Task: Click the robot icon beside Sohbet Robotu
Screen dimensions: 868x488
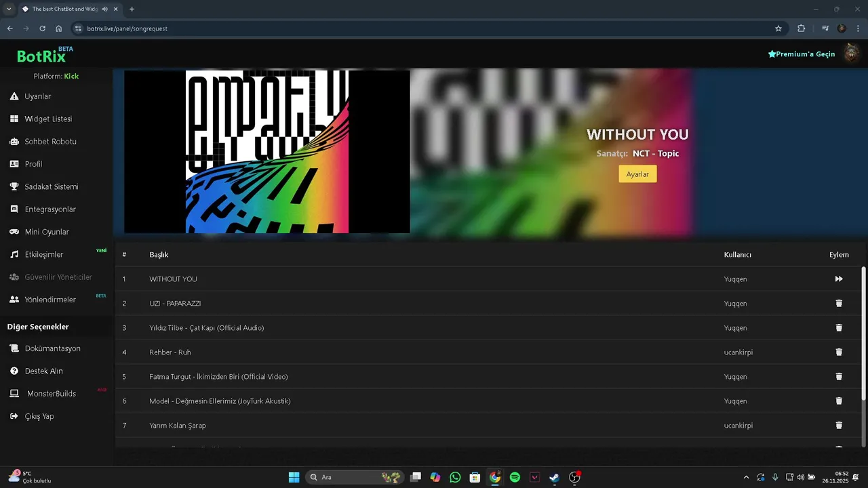Action: [14, 142]
